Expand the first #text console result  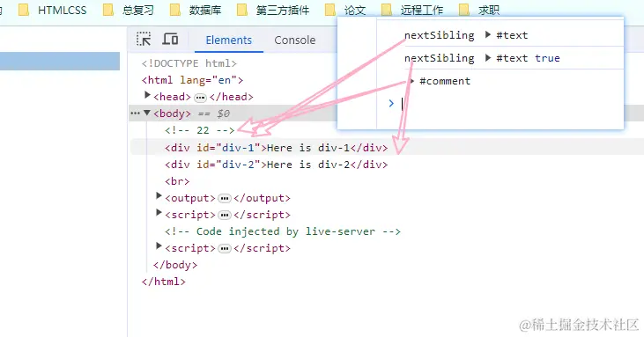488,35
